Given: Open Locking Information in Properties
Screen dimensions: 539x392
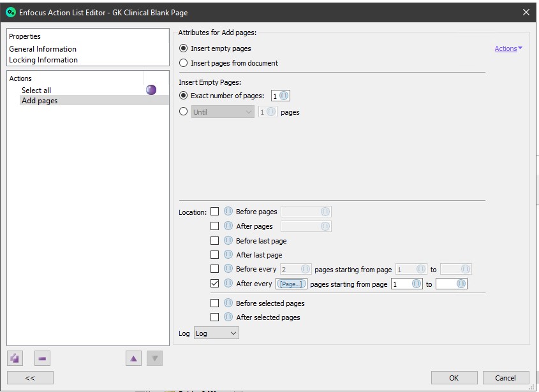Looking at the screenshot, I should point(43,60).
